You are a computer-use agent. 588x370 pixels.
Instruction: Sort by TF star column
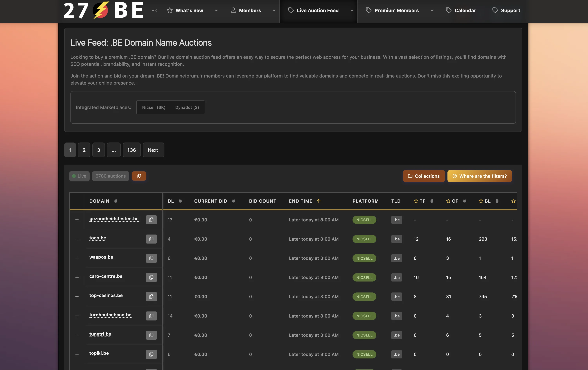tap(431, 201)
